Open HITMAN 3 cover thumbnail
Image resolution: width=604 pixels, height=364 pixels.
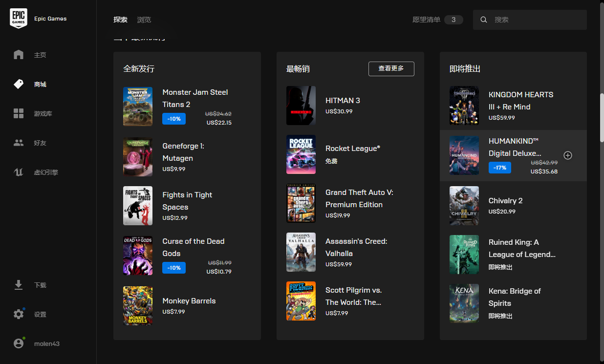click(x=301, y=106)
